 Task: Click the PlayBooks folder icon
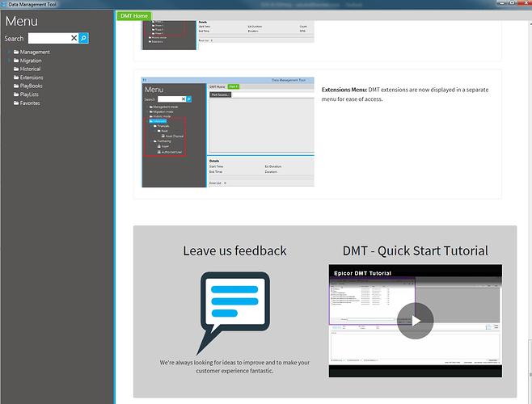tap(16, 86)
